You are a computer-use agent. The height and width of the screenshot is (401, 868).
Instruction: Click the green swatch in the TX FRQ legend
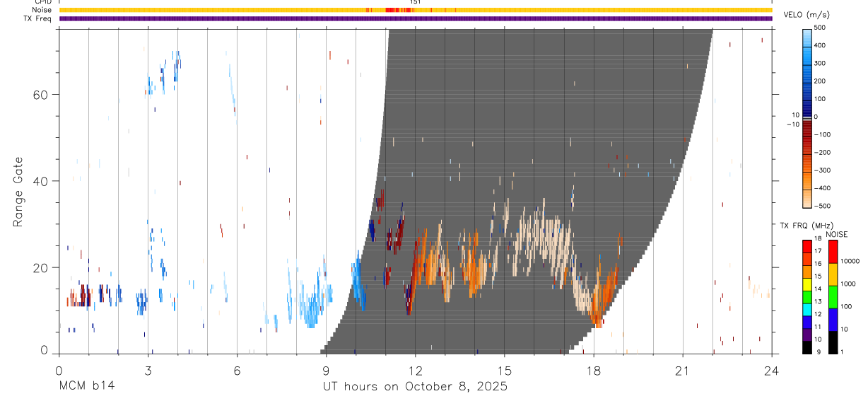(x=807, y=297)
